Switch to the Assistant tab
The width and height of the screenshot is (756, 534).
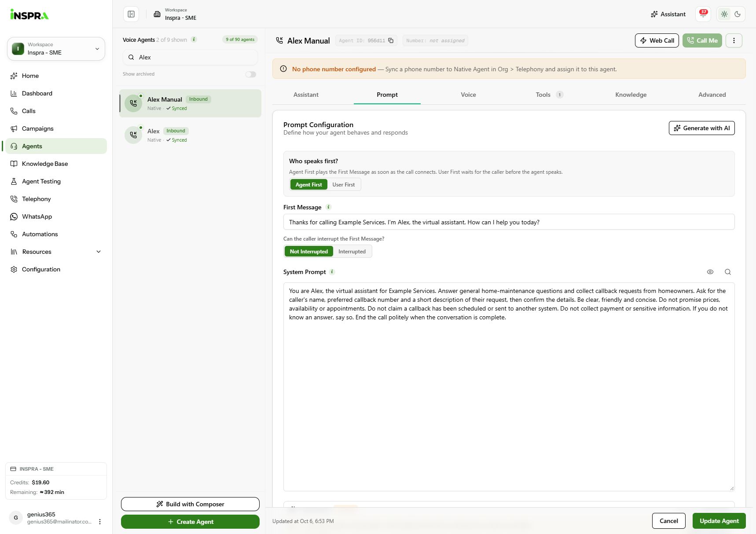click(306, 95)
